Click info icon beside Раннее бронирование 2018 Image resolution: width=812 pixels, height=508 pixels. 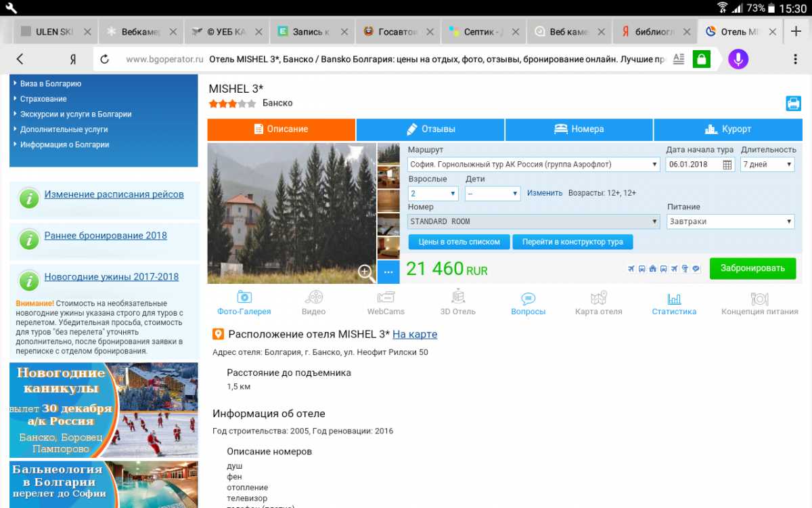pos(28,239)
